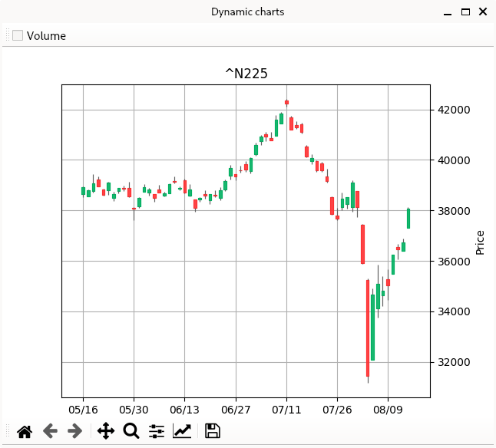Viewport: 496px width, 448px height.
Task: Click the 38000 price axis label
Action: click(454, 211)
